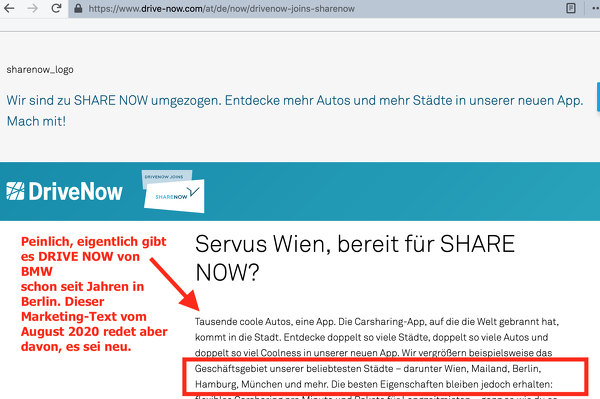Click the padlock site security icon
The height and width of the screenshot is (399, 600).
click(78, 8)
